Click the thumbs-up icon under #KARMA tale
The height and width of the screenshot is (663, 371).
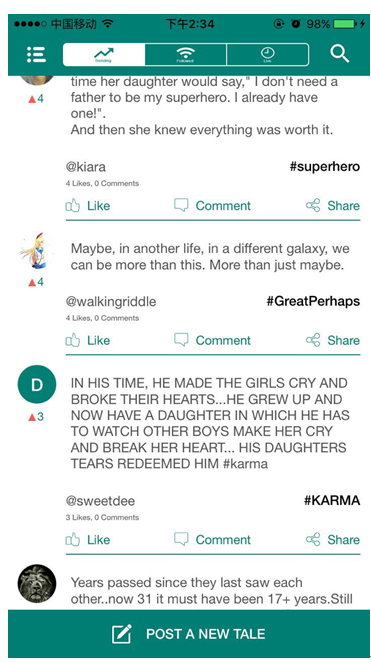coord(73,540)
